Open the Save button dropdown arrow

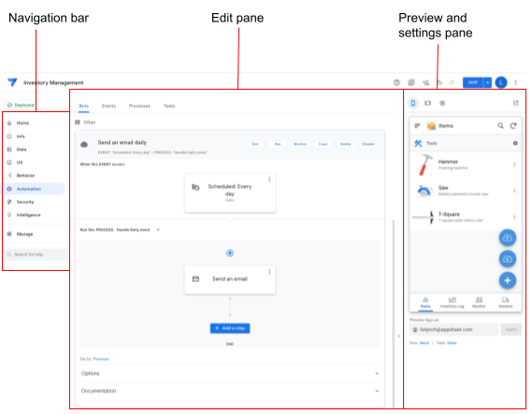487,82
